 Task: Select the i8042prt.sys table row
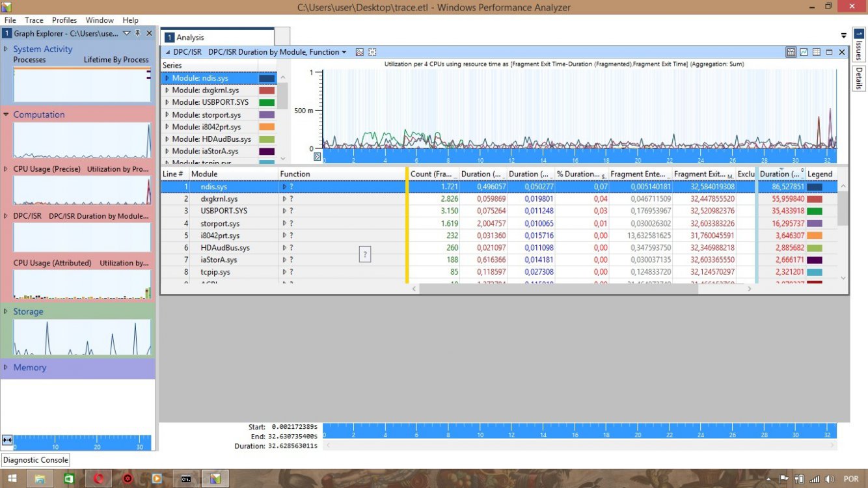point(498,236)
